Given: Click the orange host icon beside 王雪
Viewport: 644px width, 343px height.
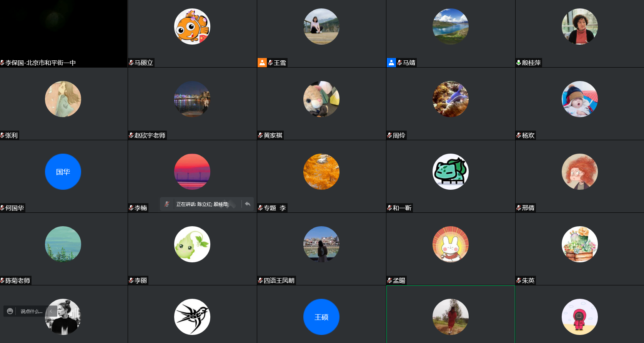Looking at the screenshot, I should click(262, 63).
